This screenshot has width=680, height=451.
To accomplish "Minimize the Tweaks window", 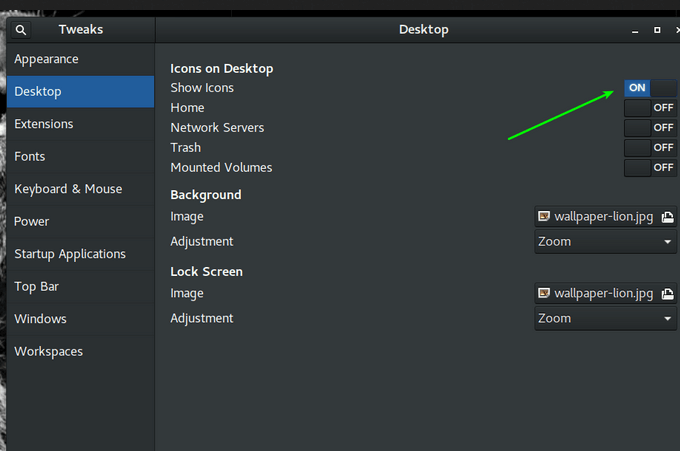I will coord(635,31).
